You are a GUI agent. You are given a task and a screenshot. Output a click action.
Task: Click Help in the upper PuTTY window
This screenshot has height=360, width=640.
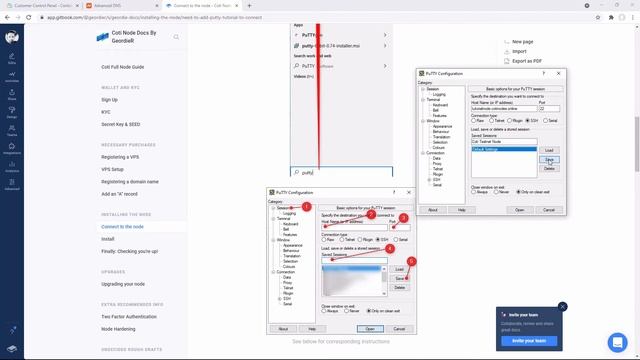coord(461,210)
